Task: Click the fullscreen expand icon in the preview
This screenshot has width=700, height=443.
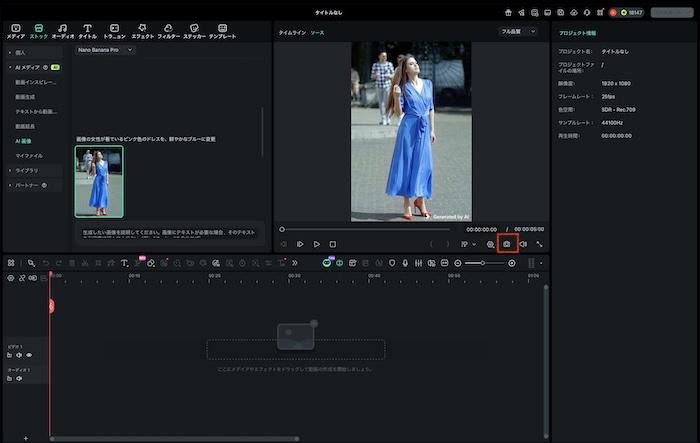Action: [539, 244]
